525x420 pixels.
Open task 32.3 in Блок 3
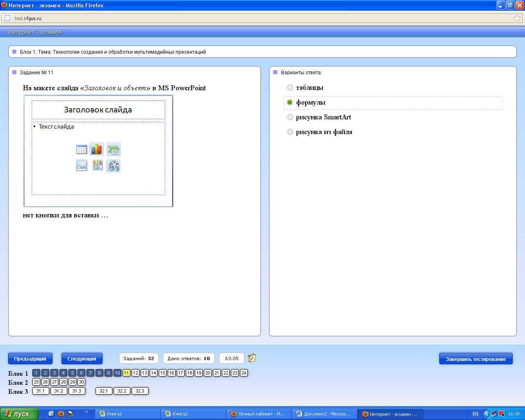click(140, 391)
